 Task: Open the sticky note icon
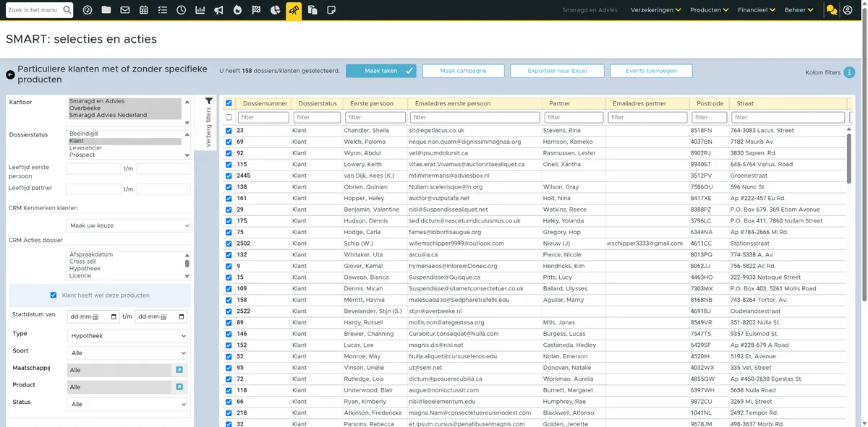[331, 10]
